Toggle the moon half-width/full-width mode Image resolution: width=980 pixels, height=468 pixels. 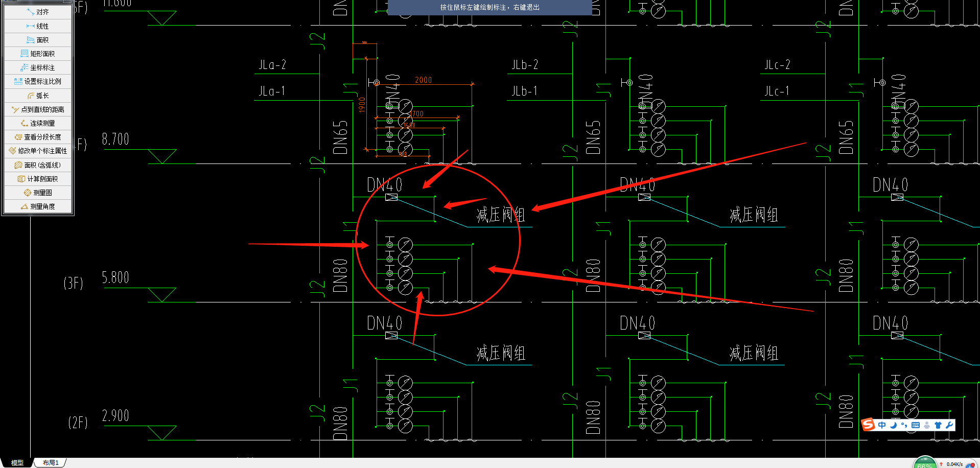(894, 425)
